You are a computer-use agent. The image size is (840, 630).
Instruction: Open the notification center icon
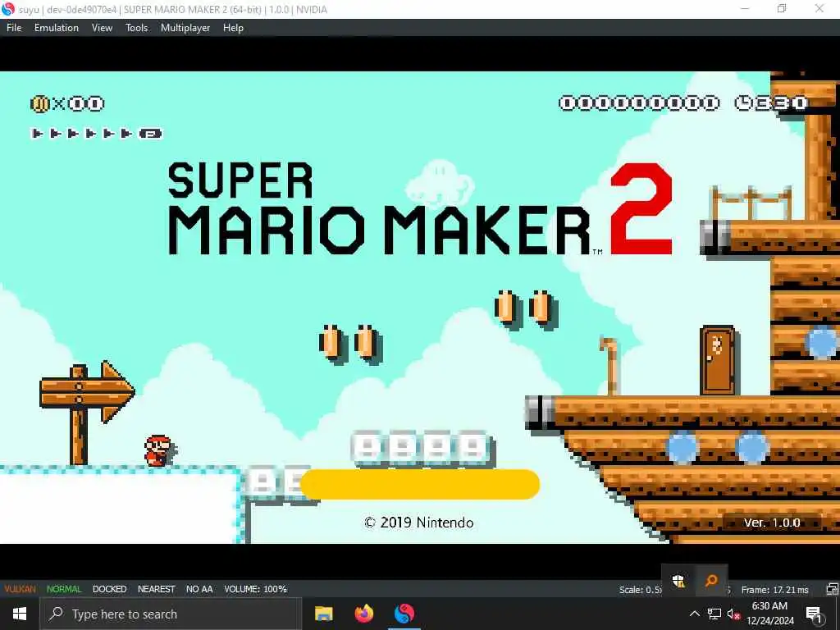click(814, 614)
